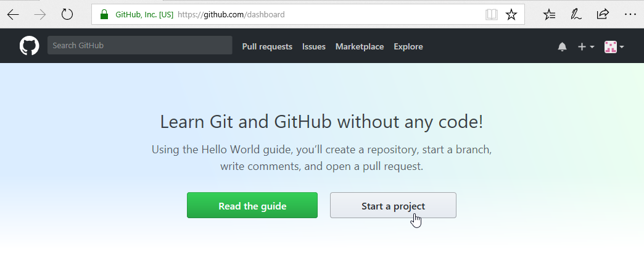
Task: Add page to favorites star
Action: point(511,15)
